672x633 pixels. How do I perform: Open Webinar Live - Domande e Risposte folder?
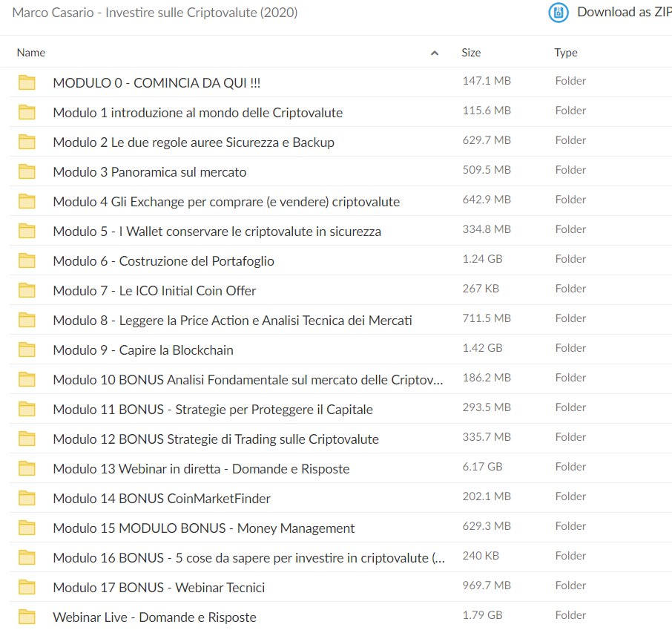(x=154, y=617)
